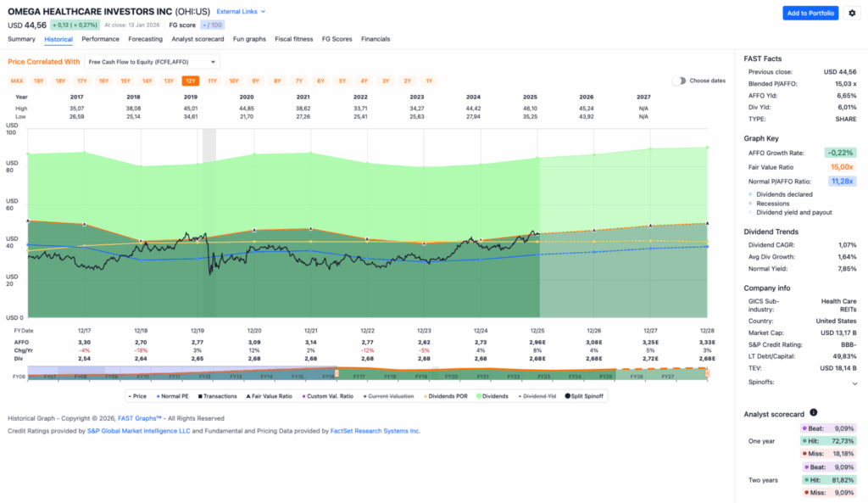Open the Free Cash Flow to Equity dropdown
Screen dimensions: 868x503
[x=151, y=61]
